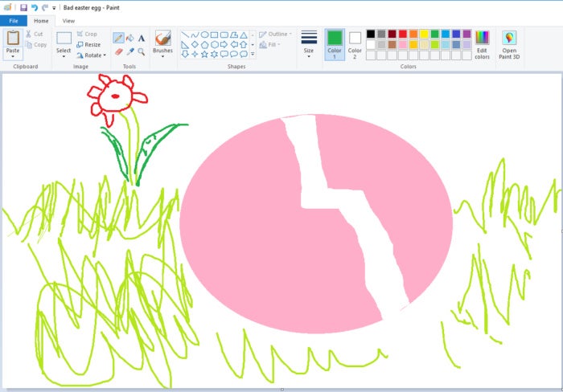
Task: Open the Resize dialog
Action: tap(88, 45)
